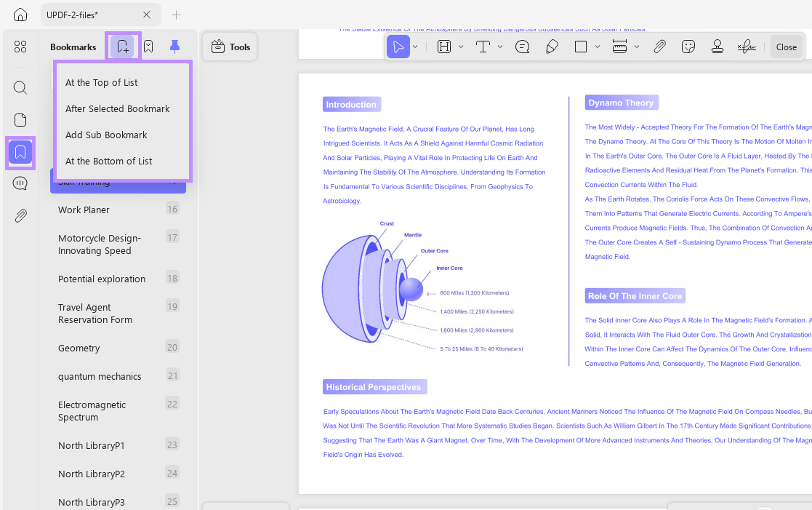Click the Bookmarks panel title
The image size is (812, 510).
pos(73,47)
